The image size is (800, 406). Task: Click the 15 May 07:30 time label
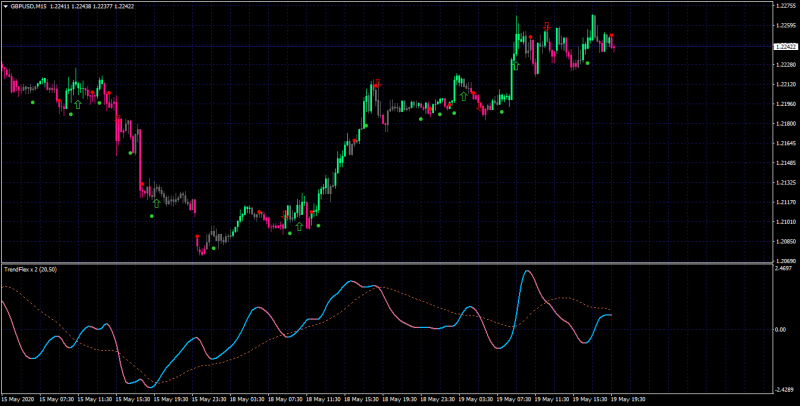click(x=58, y=399)
